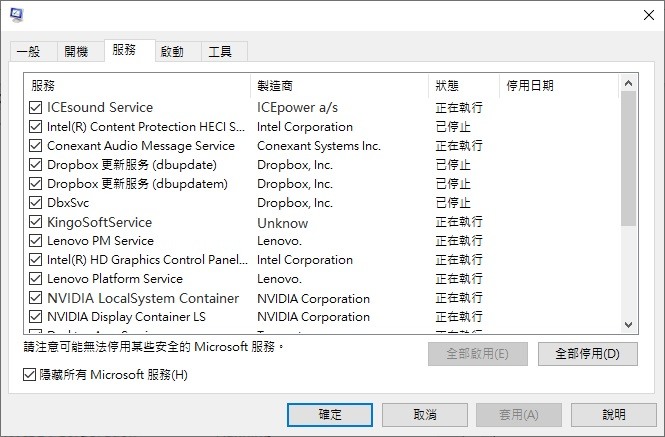Screen dimensions: 665x437
Task: Click the 取消 button
Action: (x=423, y=414)
